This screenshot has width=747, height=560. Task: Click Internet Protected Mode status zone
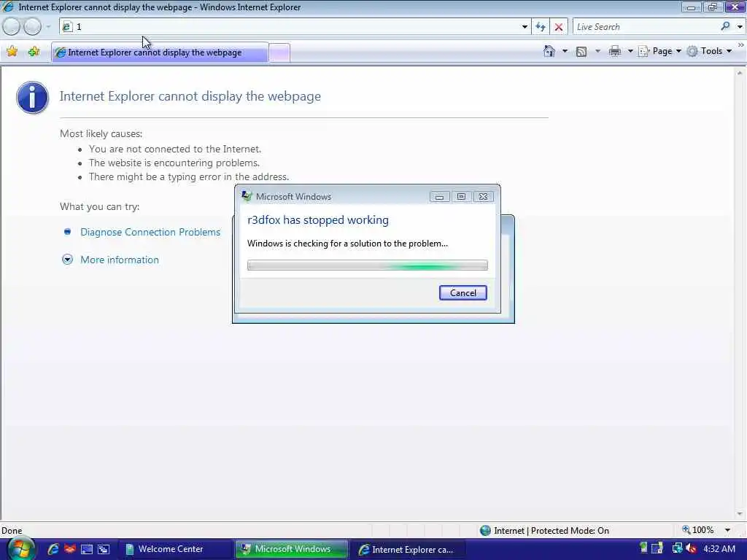pyautogui.click(x=544, y=531)
